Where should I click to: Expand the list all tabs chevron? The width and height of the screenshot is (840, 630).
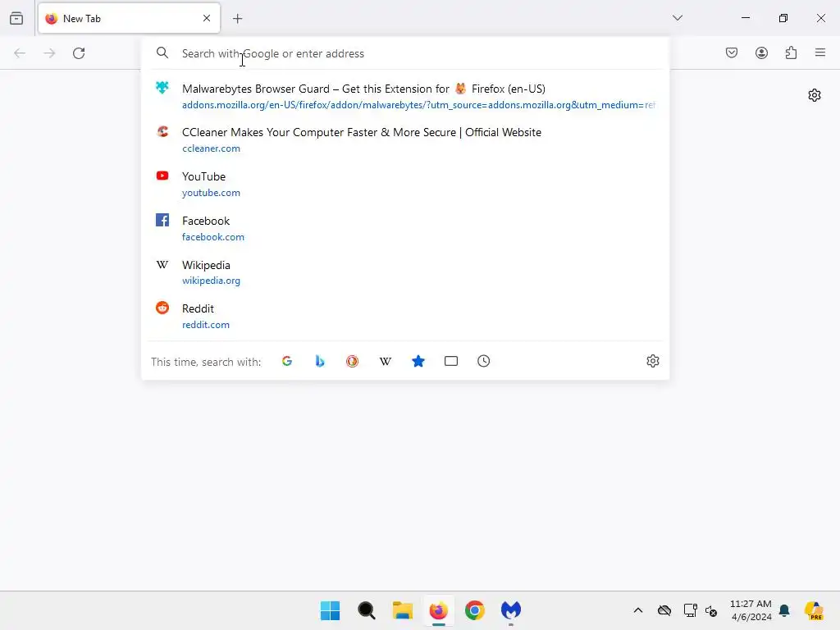(x=677, y=18)
